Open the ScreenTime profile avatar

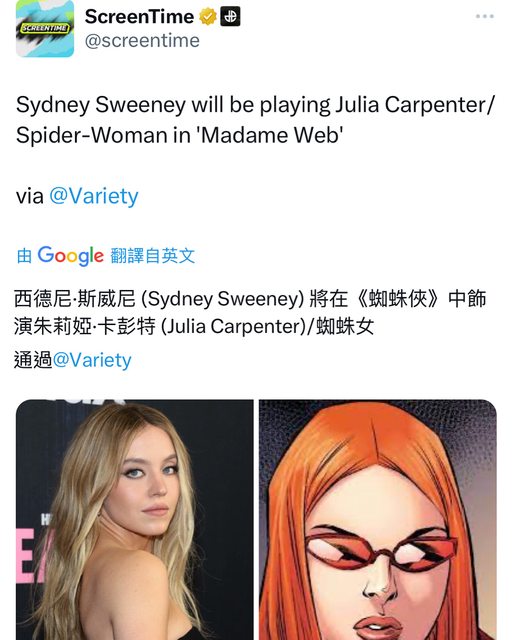pyautogui.click(x=45, y=28)
